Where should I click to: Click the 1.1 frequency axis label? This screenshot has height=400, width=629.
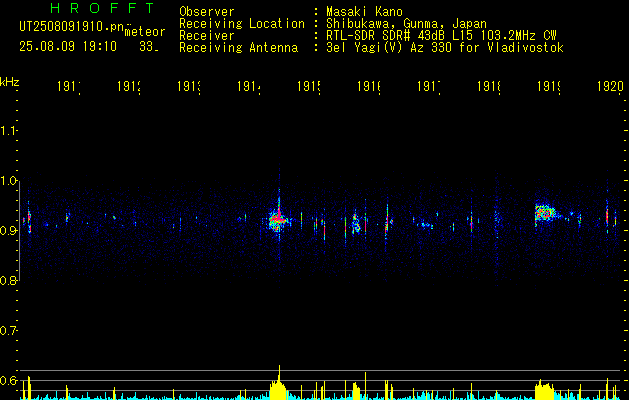pyautogui.click(x=8, y=131)
